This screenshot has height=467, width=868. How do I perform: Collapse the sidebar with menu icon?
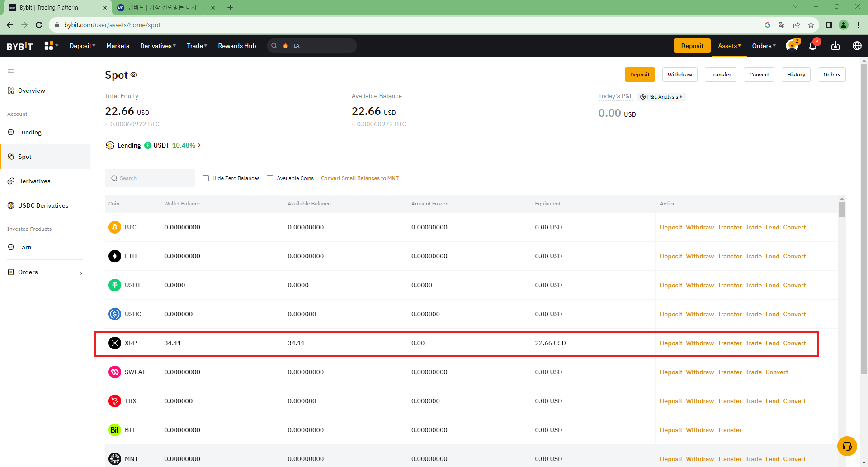pos(11,71)
